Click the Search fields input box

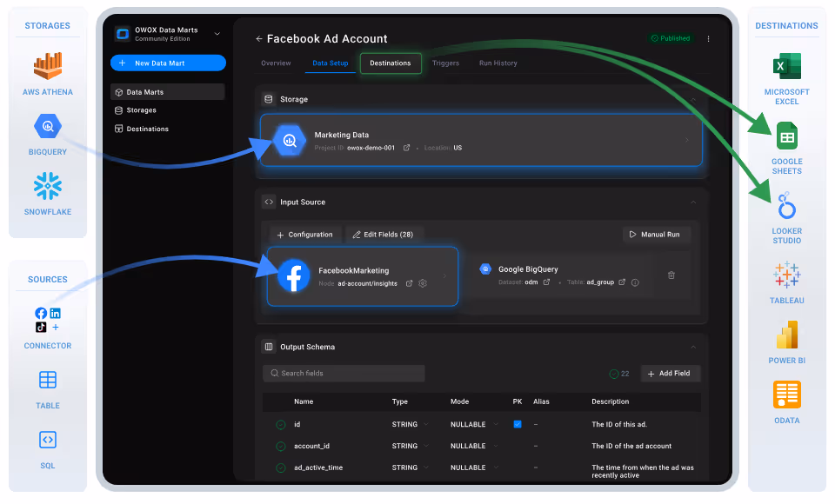[x=343, y=373]
